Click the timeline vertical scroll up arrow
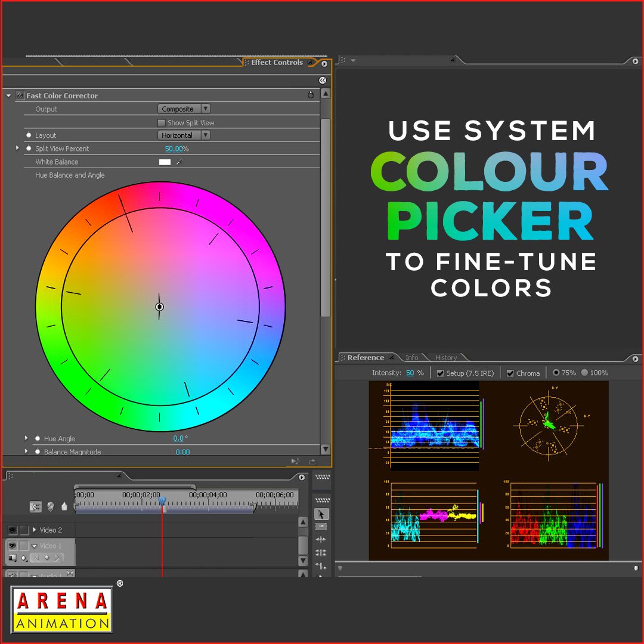Image resolution: width=644 pixels, height=644 pixels. (303, 522)
